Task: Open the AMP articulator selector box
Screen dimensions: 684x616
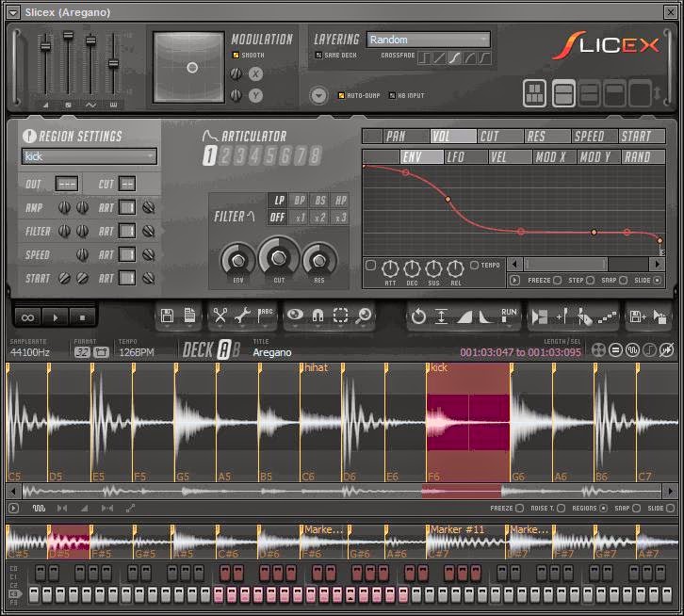Action: (127, 207)
